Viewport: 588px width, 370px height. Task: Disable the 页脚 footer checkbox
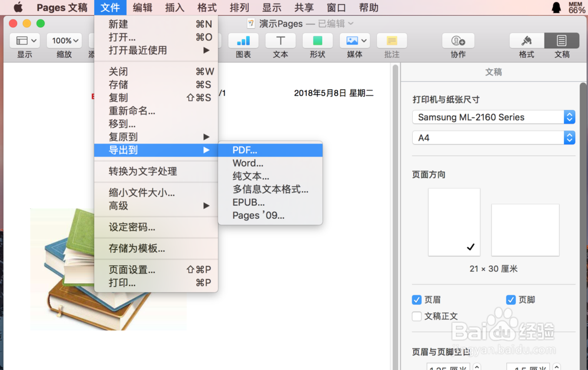click(511, 299)
